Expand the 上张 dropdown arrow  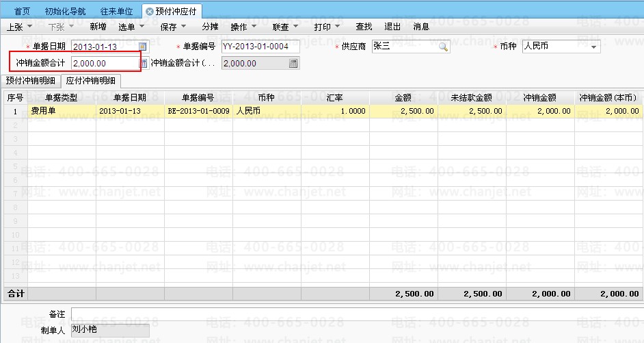[29, 26]
